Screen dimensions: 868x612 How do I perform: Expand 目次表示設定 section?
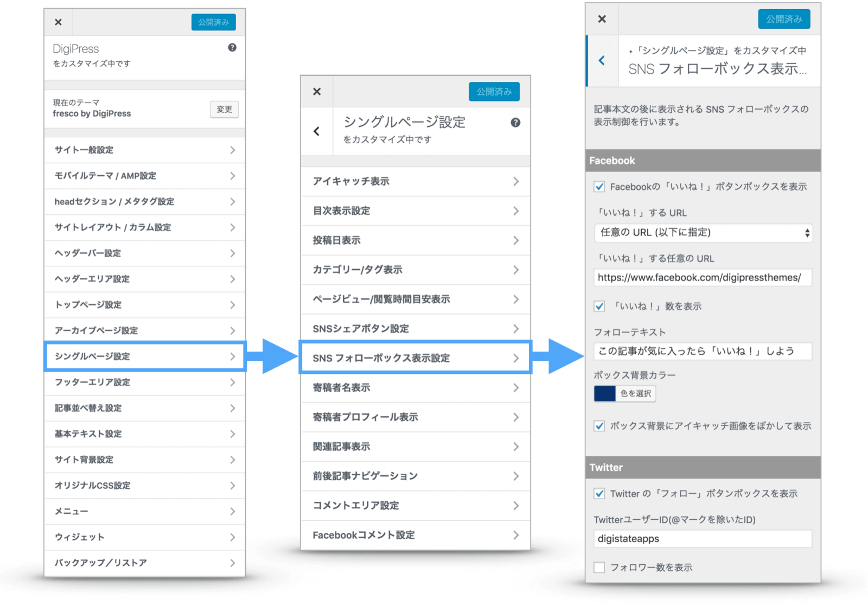[x=416, y=211]
